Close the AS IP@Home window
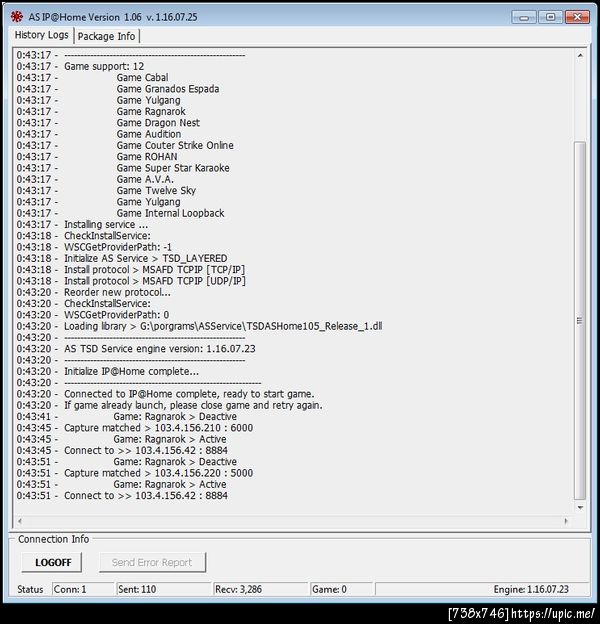Viewport: 600px width, 624px height. pos(577,17)
